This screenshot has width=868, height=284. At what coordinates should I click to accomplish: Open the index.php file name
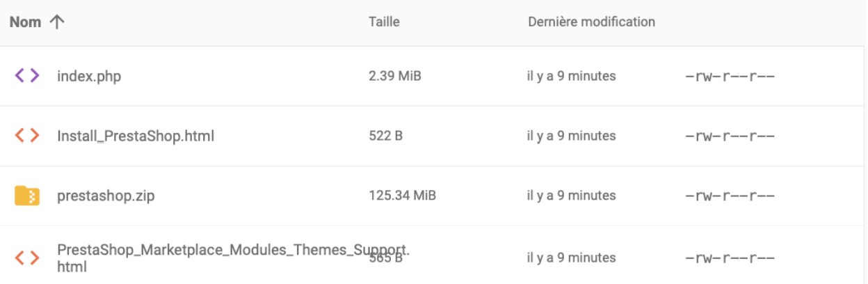tap(89, 77)
